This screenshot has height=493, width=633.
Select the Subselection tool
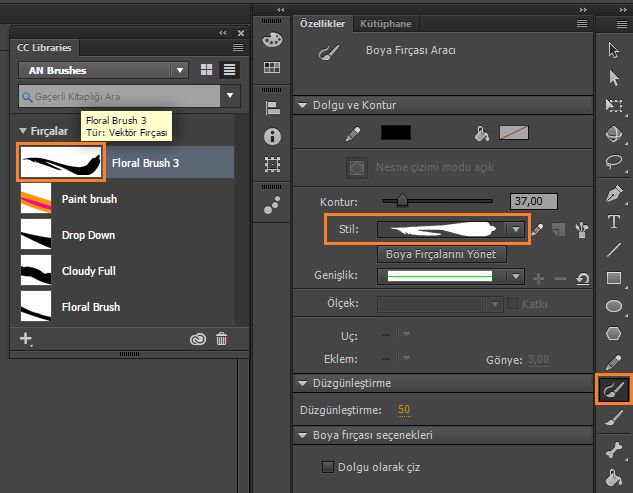coord(614,78)
